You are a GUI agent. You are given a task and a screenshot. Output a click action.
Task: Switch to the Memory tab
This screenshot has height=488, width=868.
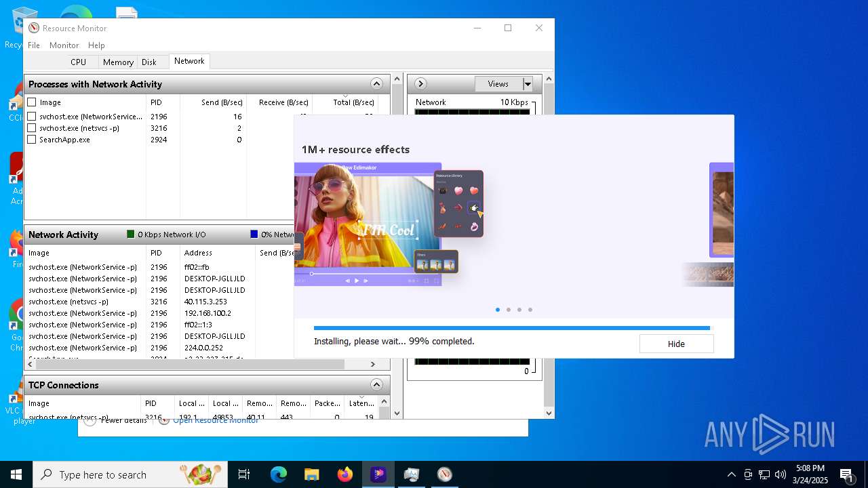[x=118, y=62]
